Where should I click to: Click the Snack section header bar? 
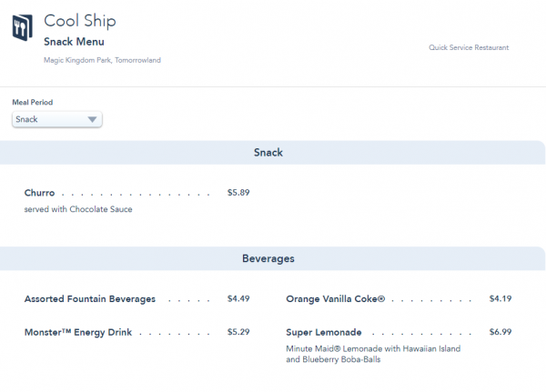point(268,152)
